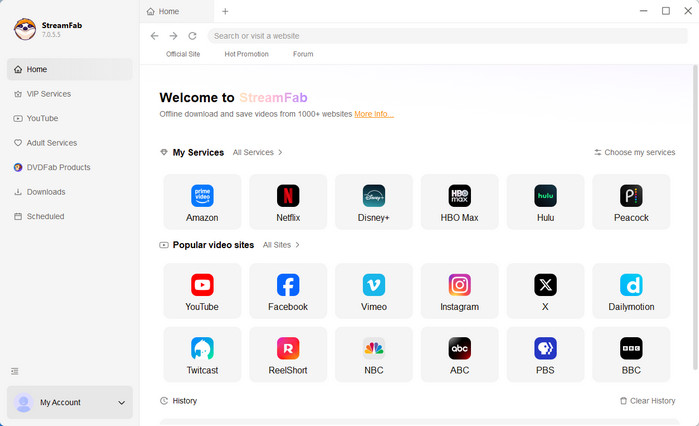699x426 pixels.
Task: Select the ABC site tile
Action: (x=460, y=355)
